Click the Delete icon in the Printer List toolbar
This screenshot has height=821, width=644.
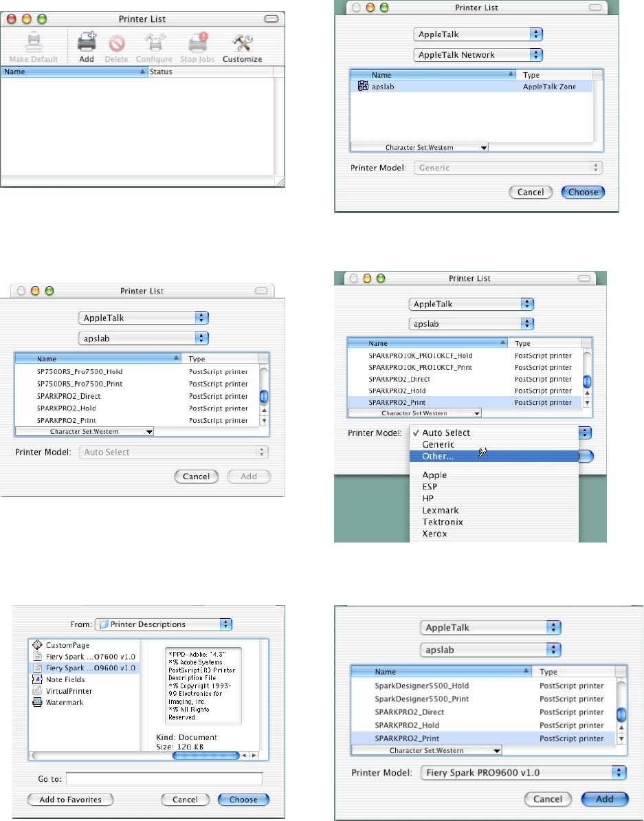pyautogui.click(x=117, y=43)
